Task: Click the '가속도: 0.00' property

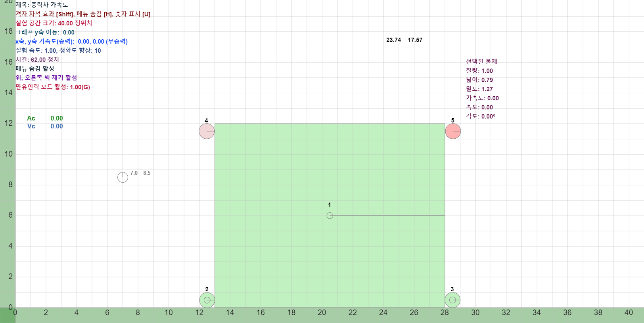Action: pos(482,98)
